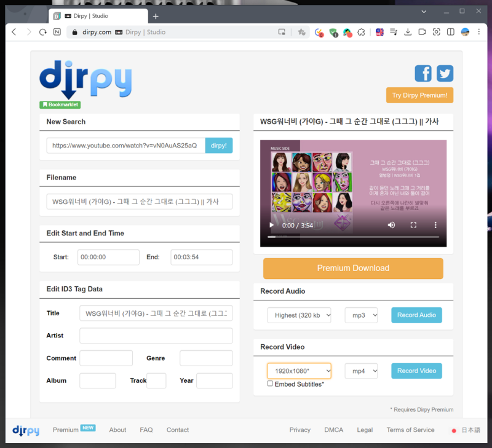Open the footer Contact link

click(x=178, y=430)
